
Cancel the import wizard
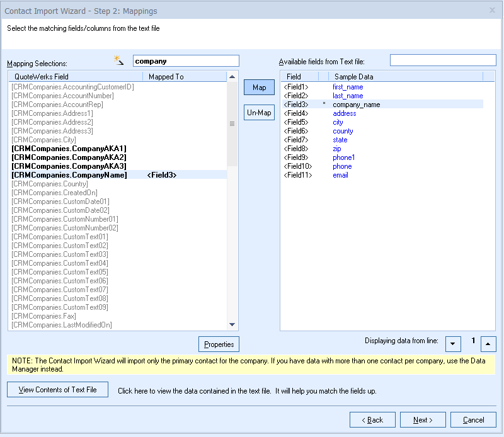tap(473, 420)
